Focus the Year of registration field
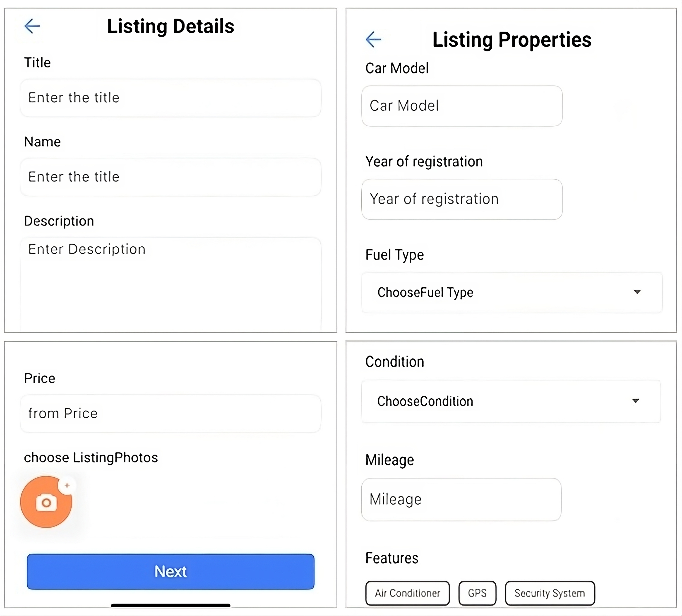The height and width of the screenshot is (616, 682). [x=462, y=199]
